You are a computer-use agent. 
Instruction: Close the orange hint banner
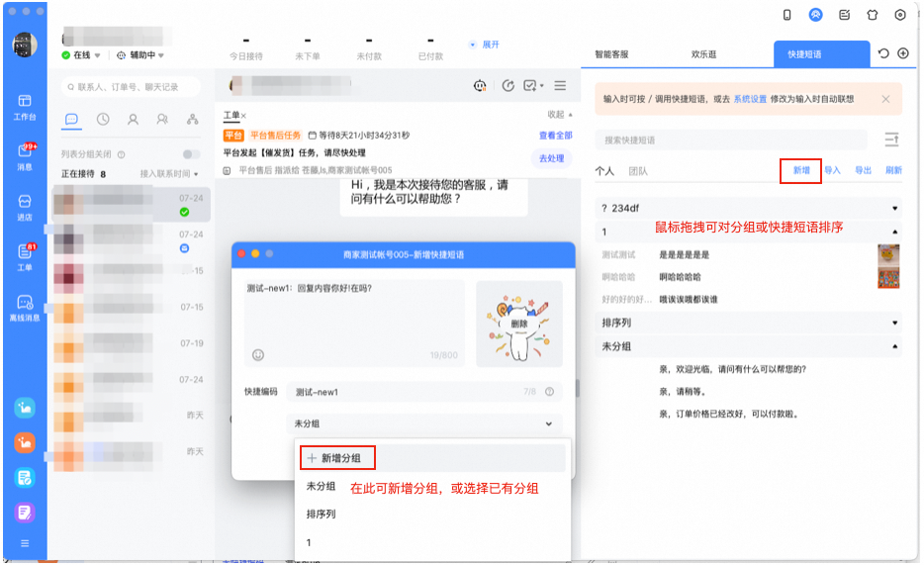(x=885, y=99)
